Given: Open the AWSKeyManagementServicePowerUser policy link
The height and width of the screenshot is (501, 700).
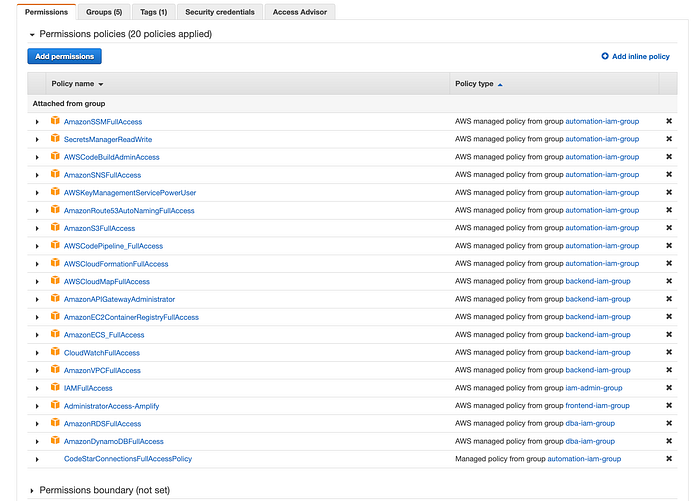Looking at the screenshot, I should [130, 193].
